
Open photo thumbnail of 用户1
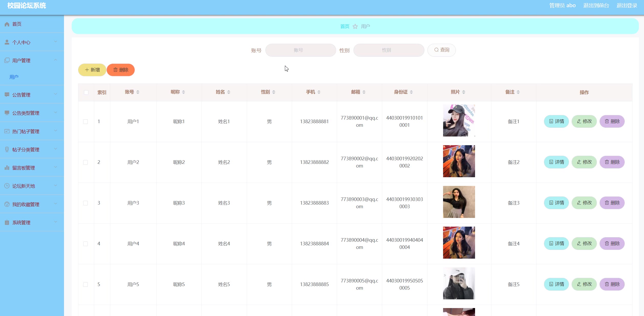pos(459,120)
